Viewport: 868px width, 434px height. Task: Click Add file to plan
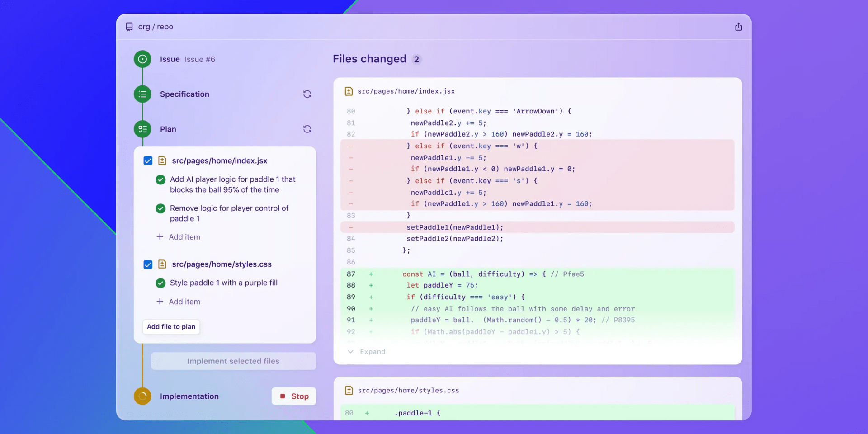coord(171,326)
